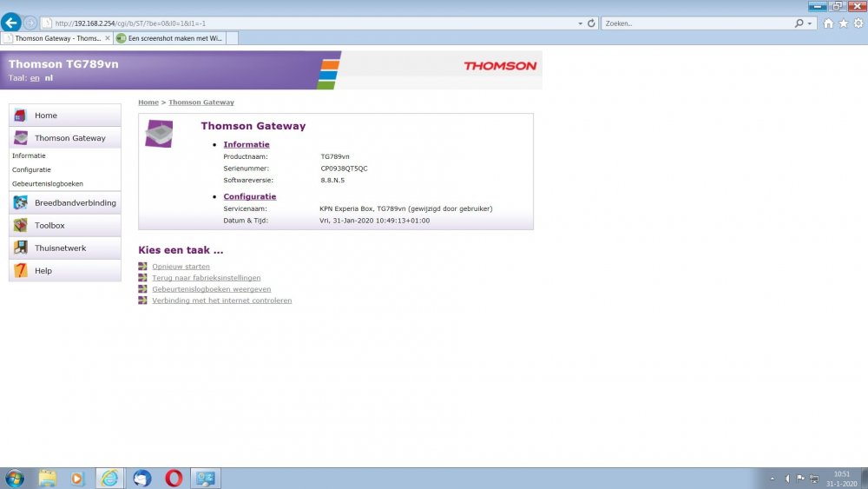Select the KPN Experia Box service name
868x489 pixels.
(405, 208)
